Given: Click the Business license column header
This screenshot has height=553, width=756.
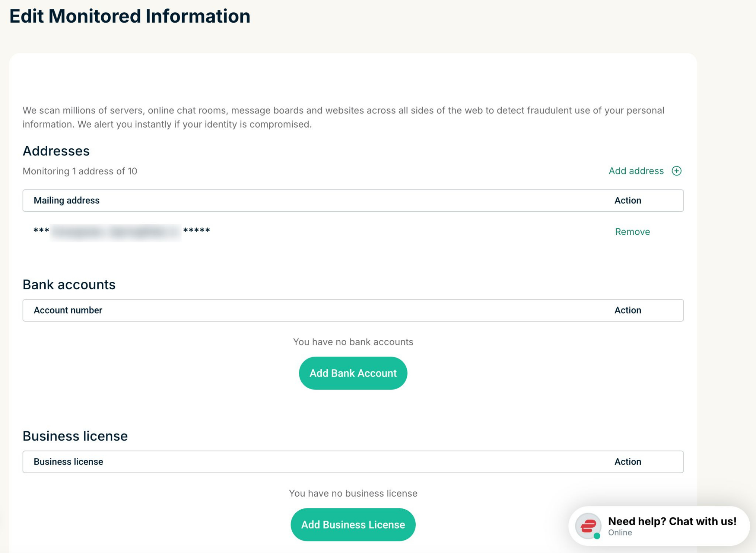Looking at the screenshot, I should coord(68,462).
